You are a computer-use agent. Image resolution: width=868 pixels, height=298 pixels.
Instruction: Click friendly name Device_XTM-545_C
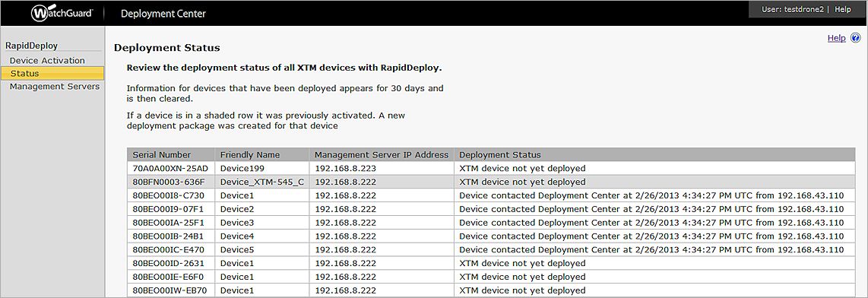[x=261, y=182]
